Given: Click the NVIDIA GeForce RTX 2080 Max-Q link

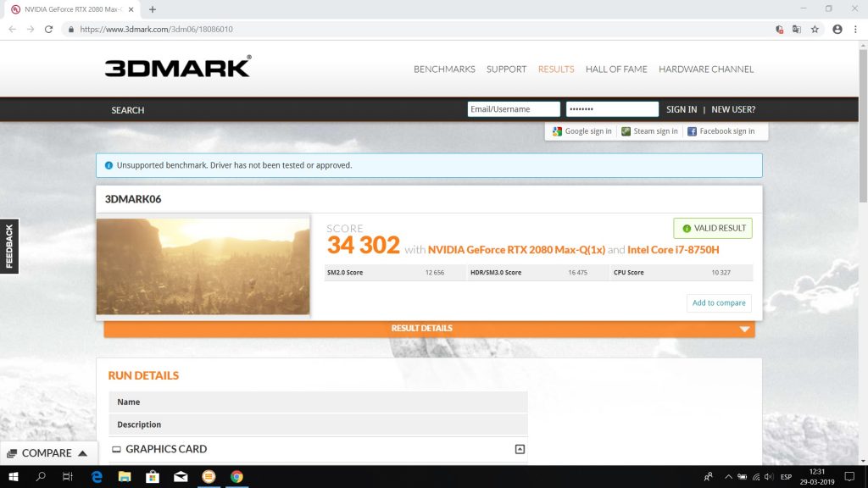Looking at the screenshot, I should (516, 250).
